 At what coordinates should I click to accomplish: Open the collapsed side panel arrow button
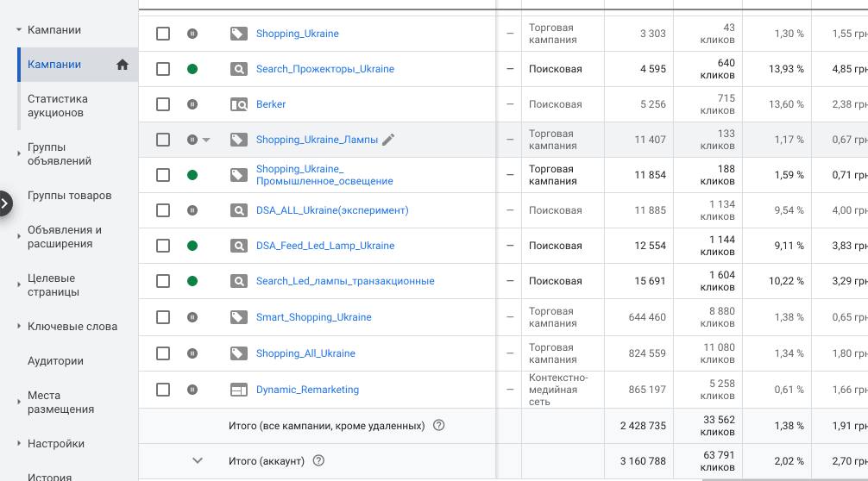[x=4, y=203]
